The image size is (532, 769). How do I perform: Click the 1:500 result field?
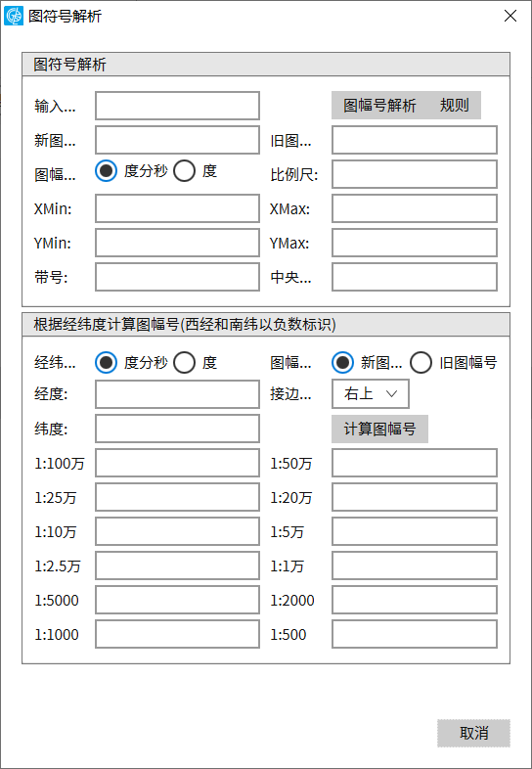pyautogui.click(x=415, y=634)
